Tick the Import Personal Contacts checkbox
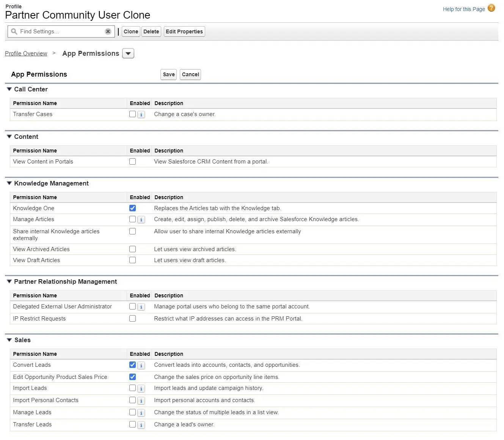The image size is (504, 440). (x=132, y=400)
